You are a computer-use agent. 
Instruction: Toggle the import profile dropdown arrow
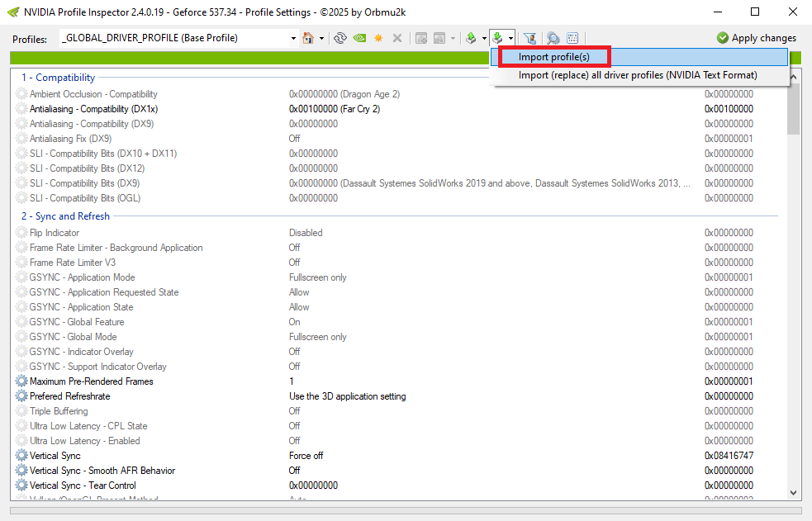[x=510, y=38]
